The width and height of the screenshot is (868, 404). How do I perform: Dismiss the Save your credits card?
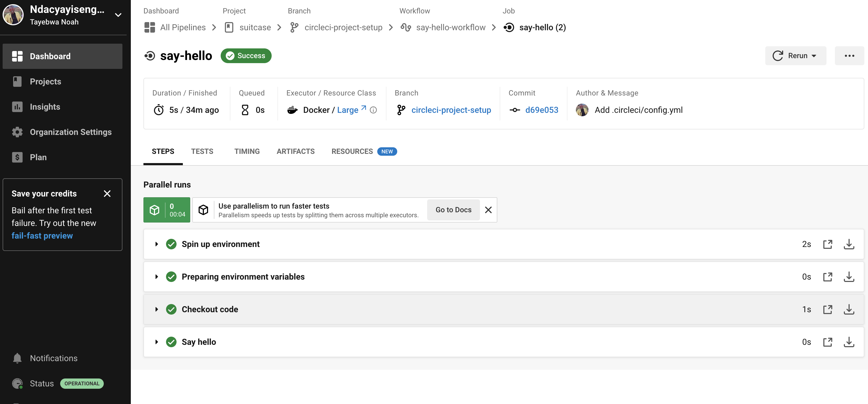point(107,194)
